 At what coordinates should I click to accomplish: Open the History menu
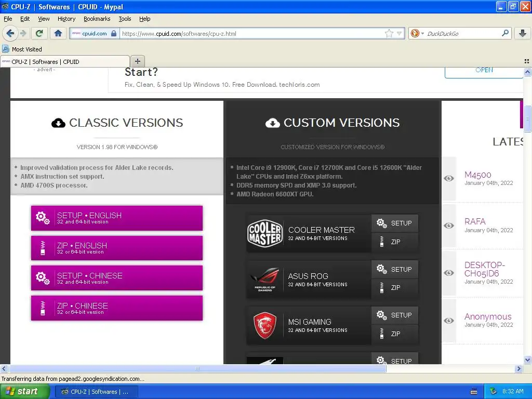(x=66, y=19)
